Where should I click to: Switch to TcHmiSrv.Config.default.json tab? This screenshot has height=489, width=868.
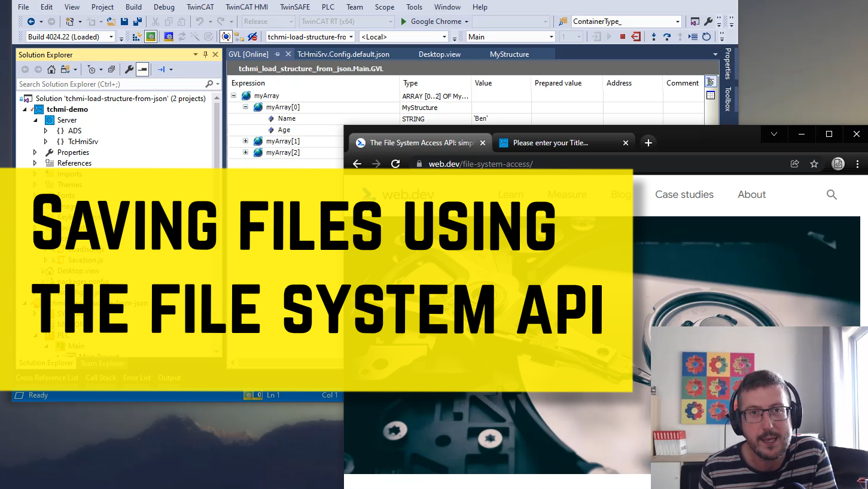pos(343,54)
